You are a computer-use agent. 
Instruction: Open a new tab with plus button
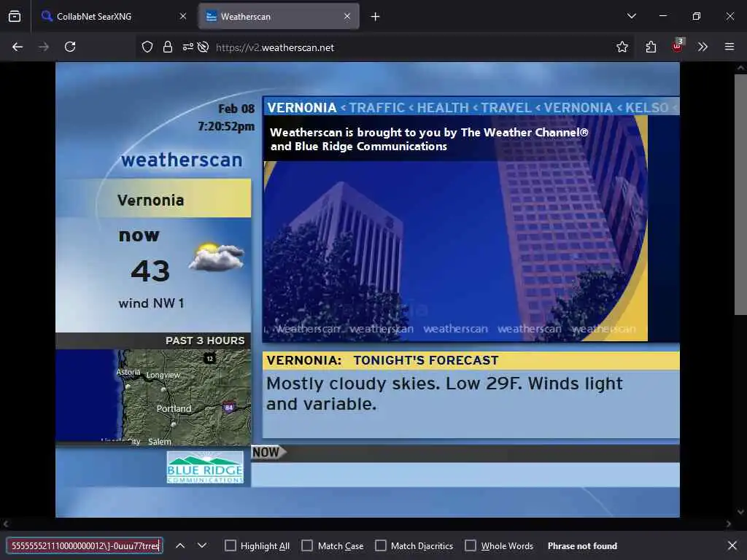[376, 17]
